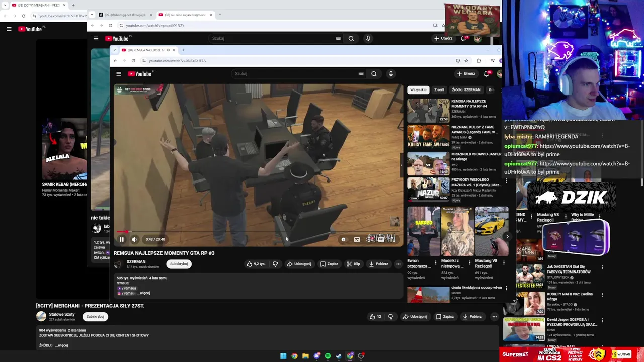The width and height of the screenshot is (644, 362).
Task: Open the hamburger guide menu in front YouTube window
Action: [119, 74]
